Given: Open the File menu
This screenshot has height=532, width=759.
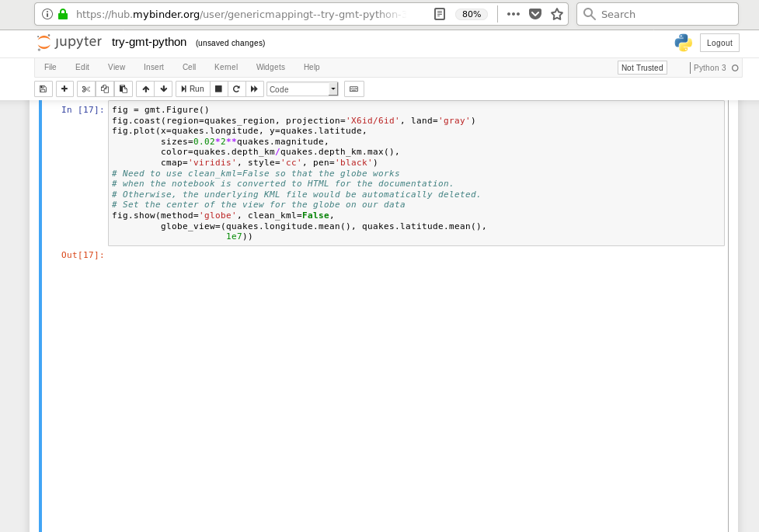Looking at the screenshot, I should (50, 68).
